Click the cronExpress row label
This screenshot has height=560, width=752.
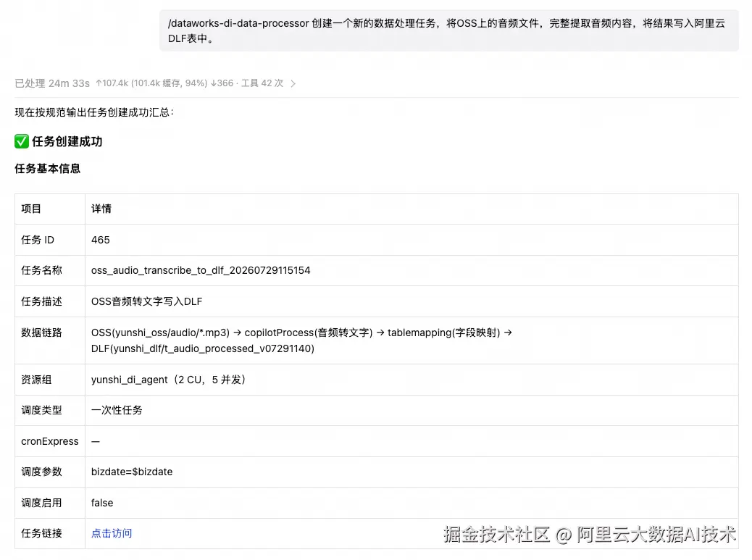click(x=50, y=441)
